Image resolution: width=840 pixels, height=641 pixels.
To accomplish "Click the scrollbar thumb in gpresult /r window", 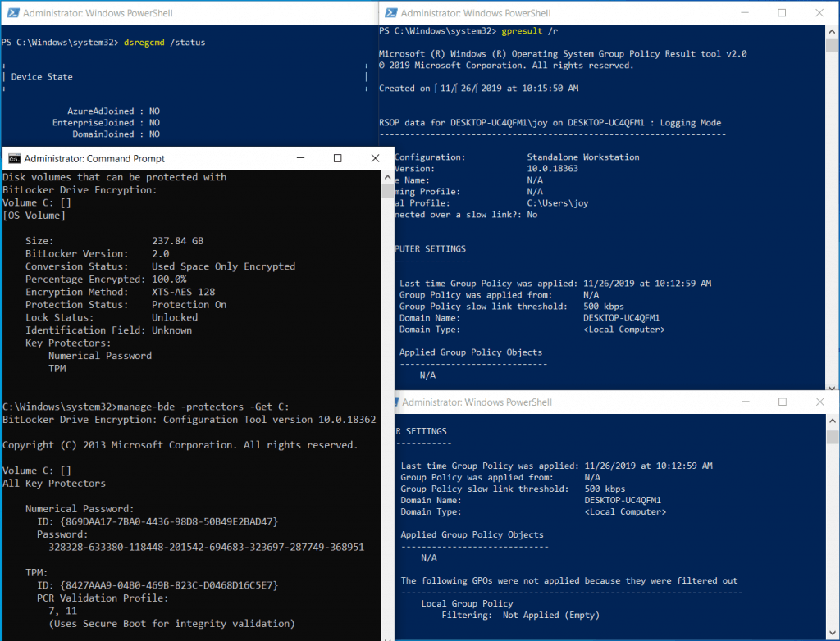I will (832, 46).
